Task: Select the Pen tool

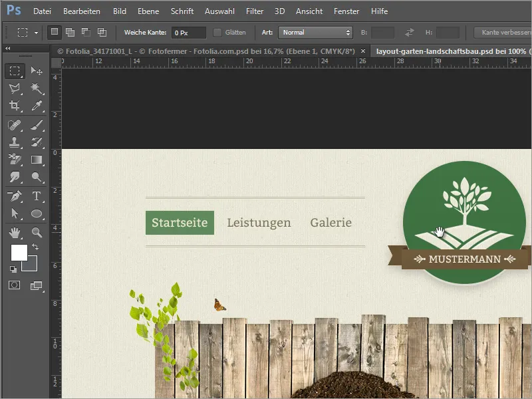Action: point(15,196)
